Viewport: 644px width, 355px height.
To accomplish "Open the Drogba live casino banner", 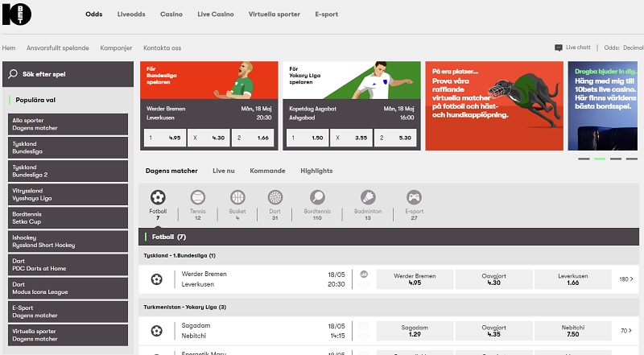I will (x=602, y=106).
